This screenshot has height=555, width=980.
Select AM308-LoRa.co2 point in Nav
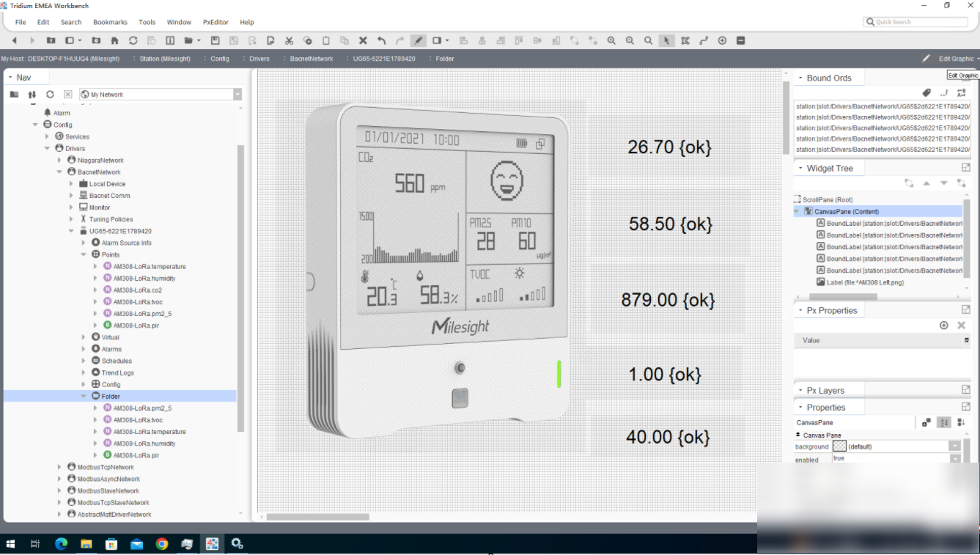[137, 290]
